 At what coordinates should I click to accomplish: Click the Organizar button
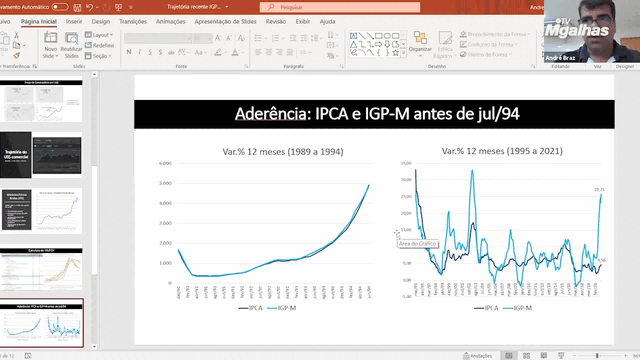(420, 44)
